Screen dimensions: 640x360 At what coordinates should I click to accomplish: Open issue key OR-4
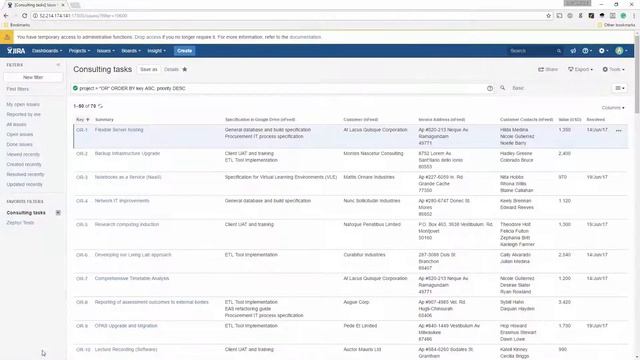pyautogui.click(x=82, y=201)
